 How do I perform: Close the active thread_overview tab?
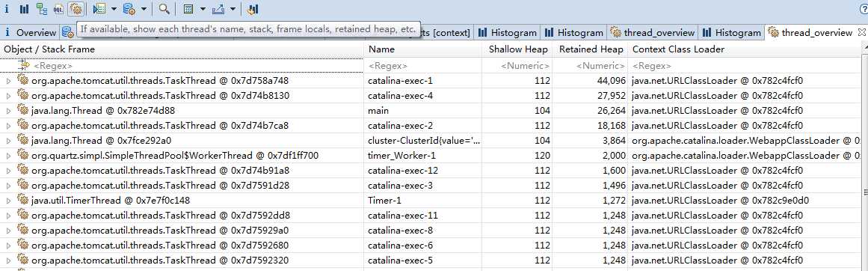click(x=861, y=33)
